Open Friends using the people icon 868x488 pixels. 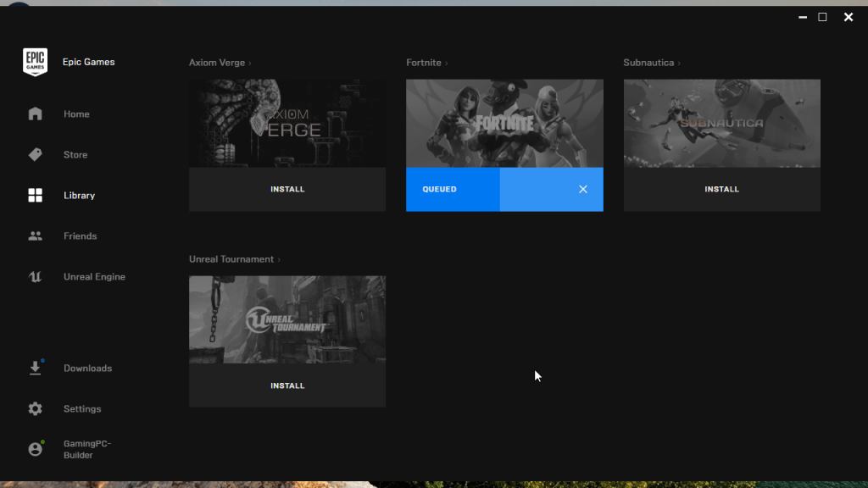pyautogui.click(x=35, y=236)
